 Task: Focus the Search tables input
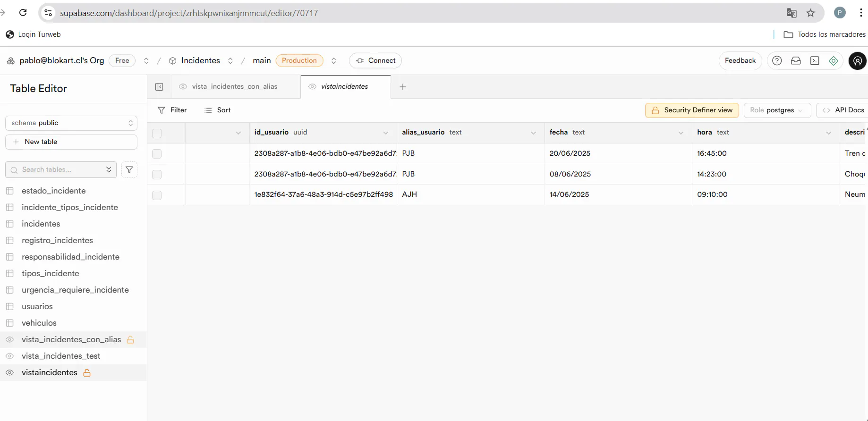pyautogui.click(x=61, y=170)
